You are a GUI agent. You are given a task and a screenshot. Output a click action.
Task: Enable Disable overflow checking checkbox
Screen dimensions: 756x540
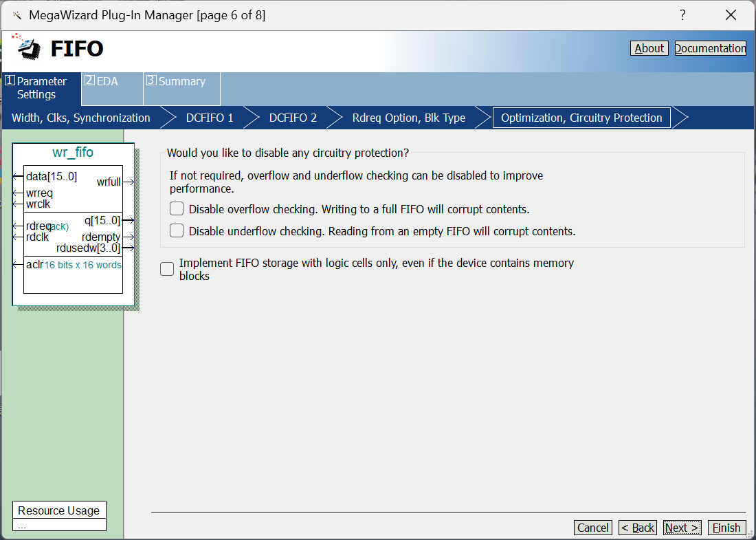click(x=177, y=208)
